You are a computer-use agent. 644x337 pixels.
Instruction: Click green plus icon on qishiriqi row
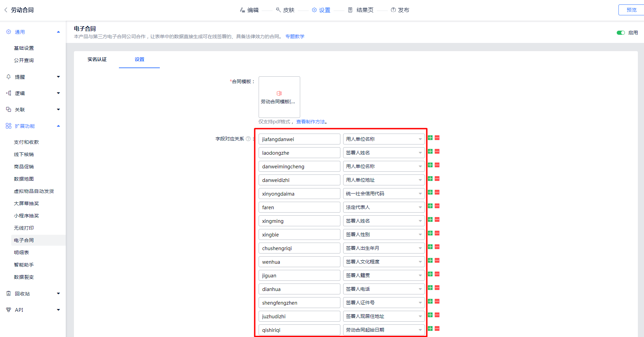pos(430,329)
